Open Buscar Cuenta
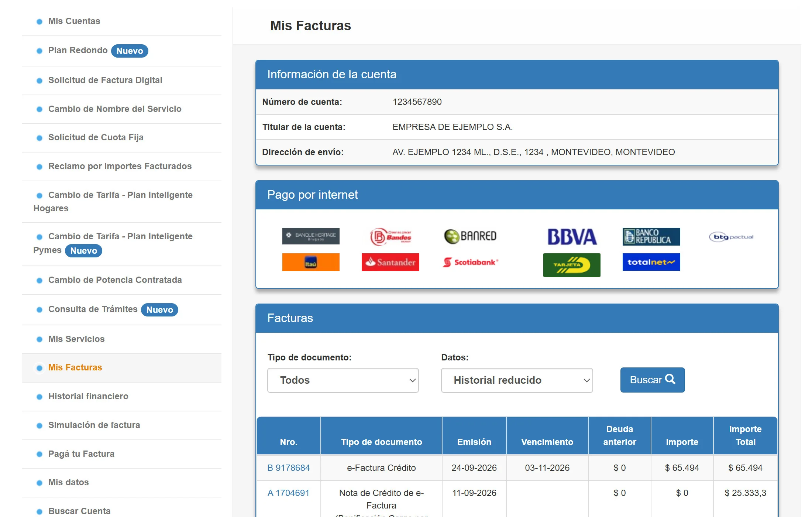 pyautogui.click(x=79, y=511)
